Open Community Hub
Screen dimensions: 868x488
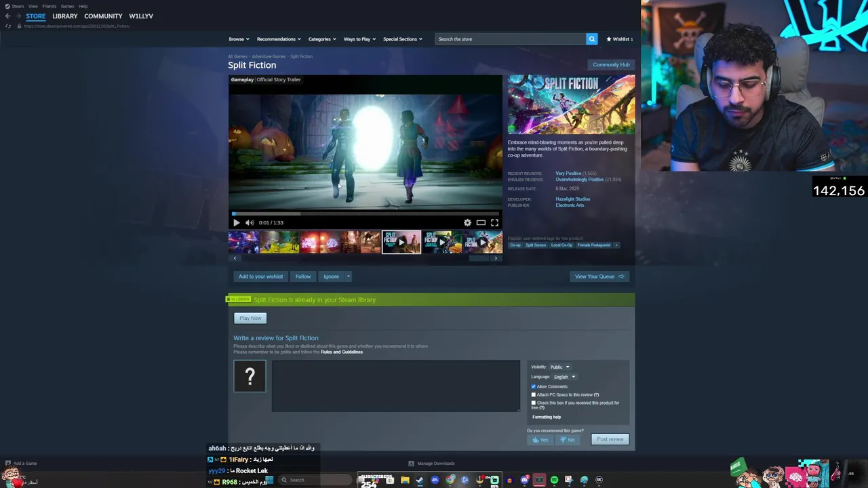(611, 64)
